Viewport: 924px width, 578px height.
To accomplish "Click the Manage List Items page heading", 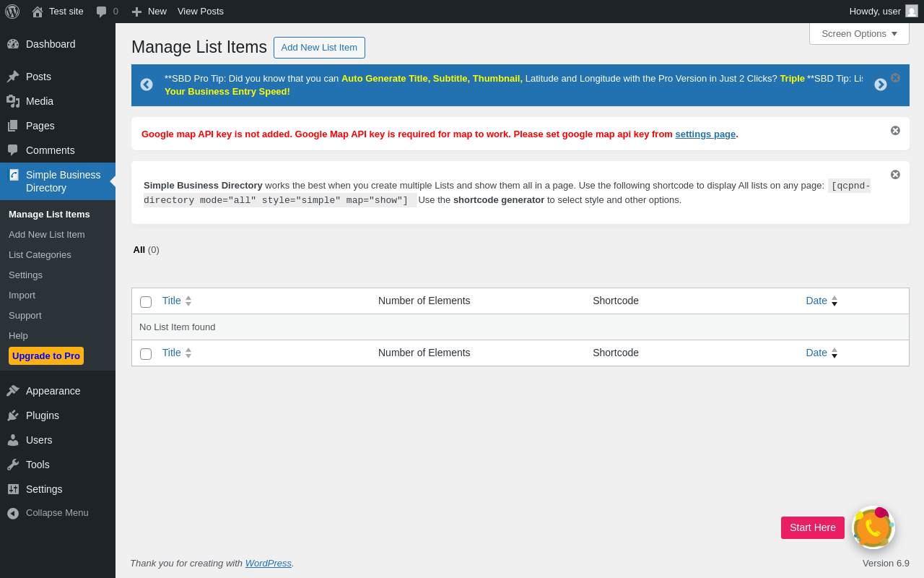I will (x=199, y=47).
